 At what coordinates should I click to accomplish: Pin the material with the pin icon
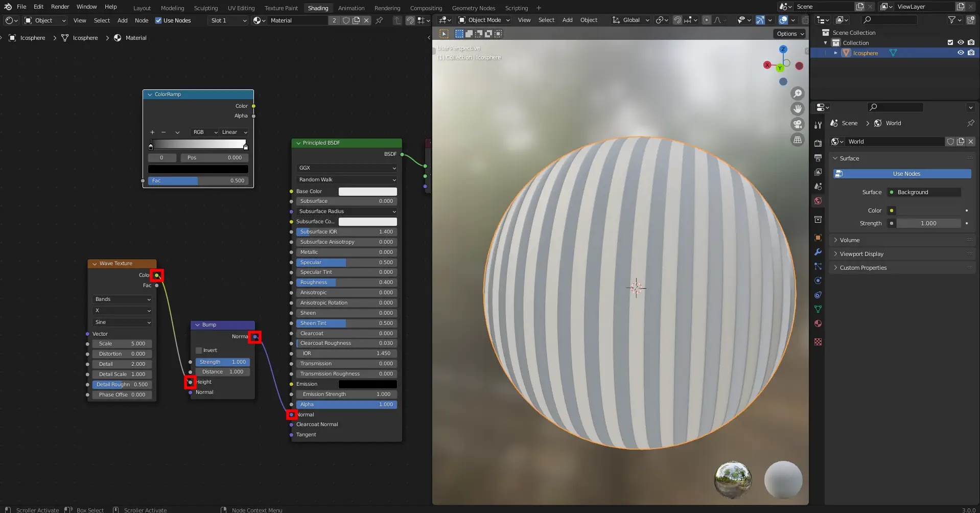coord(379,20)
